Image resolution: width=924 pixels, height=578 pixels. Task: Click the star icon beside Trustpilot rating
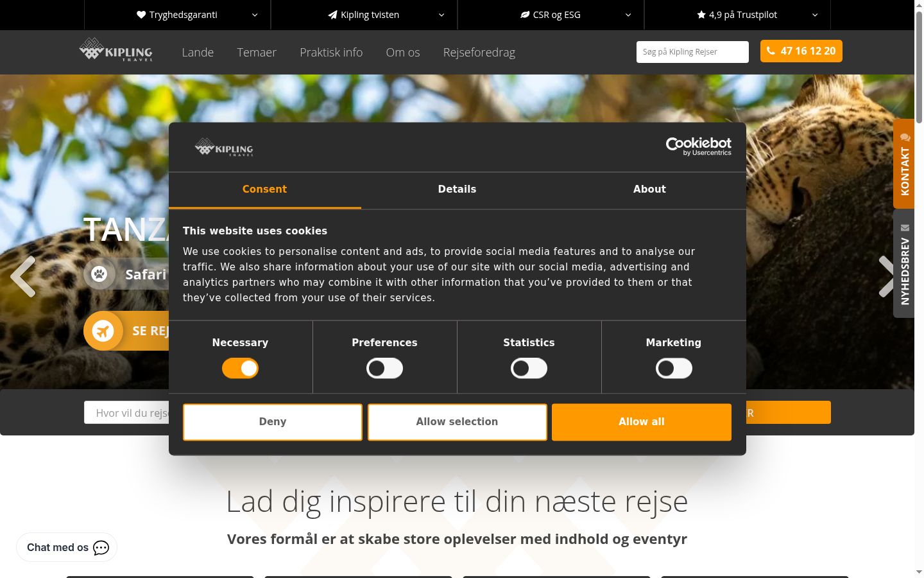pos(701,15)
